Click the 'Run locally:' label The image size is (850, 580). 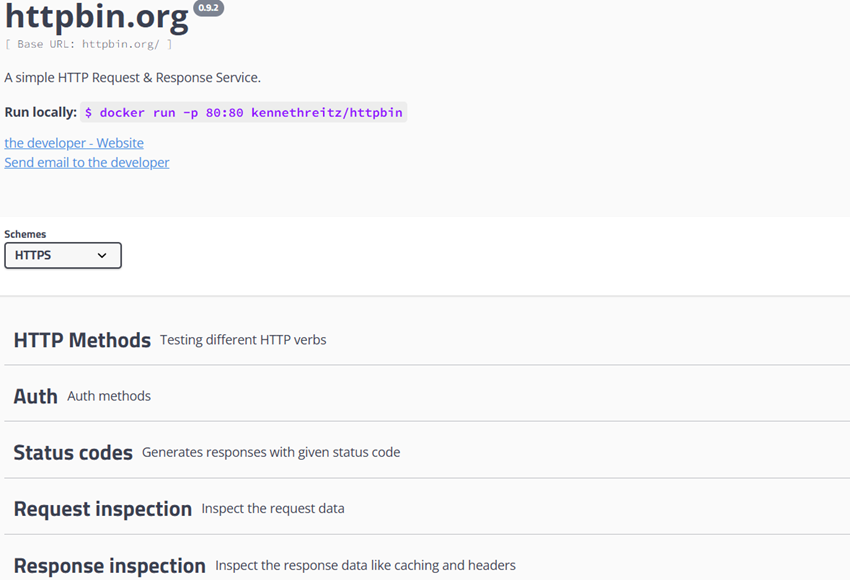tap(41, 112)
